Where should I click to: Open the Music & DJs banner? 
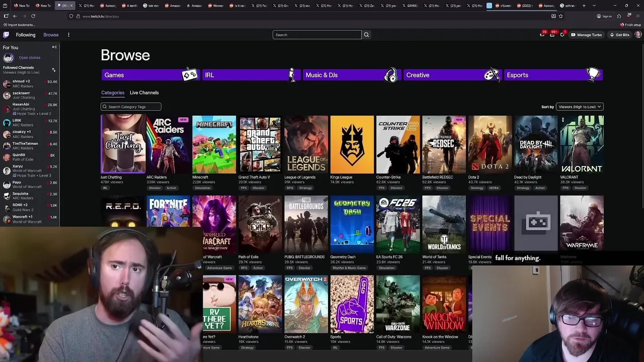(x=351, y=75)
